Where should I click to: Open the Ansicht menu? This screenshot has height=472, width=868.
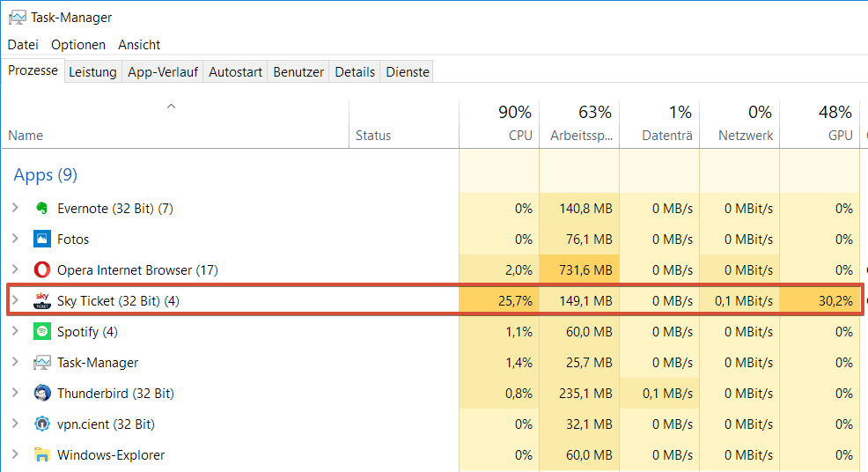(x=139, y=45)
